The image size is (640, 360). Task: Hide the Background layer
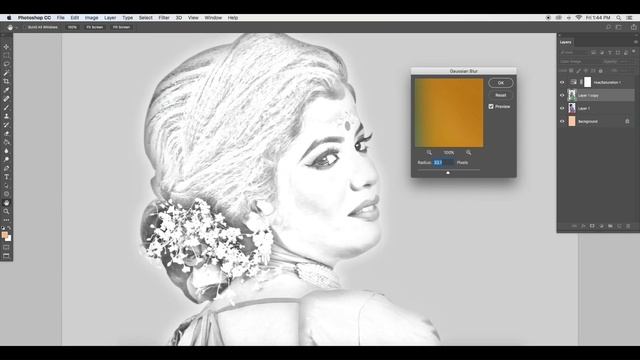(562, 121)
